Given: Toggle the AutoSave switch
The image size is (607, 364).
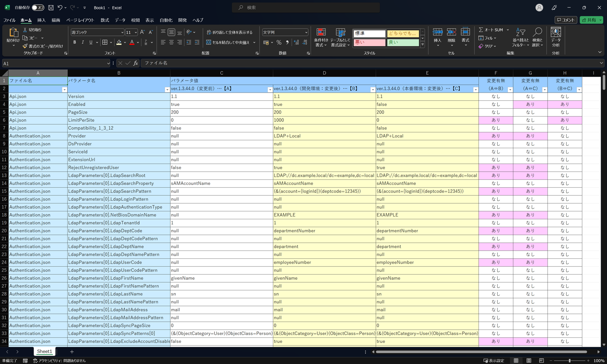Looking at the screenshot, I should coord(38,8).
